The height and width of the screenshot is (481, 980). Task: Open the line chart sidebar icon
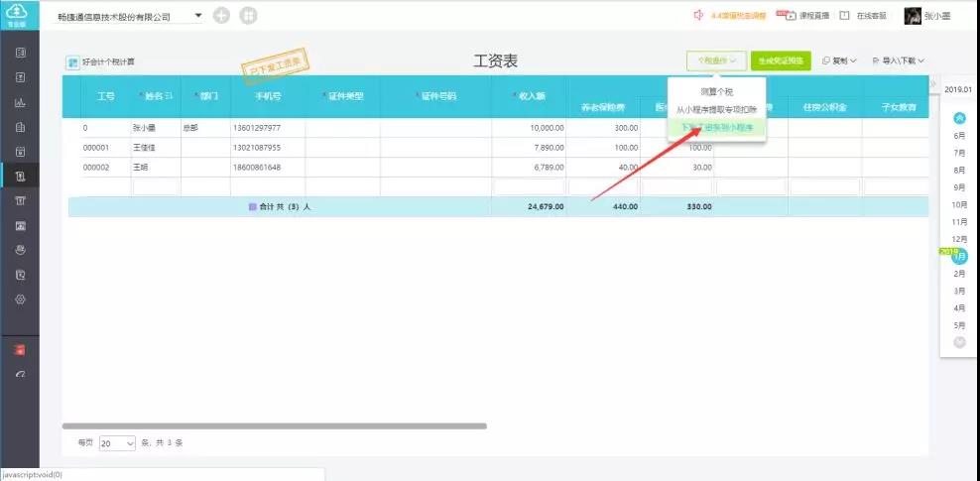[20, 103]
